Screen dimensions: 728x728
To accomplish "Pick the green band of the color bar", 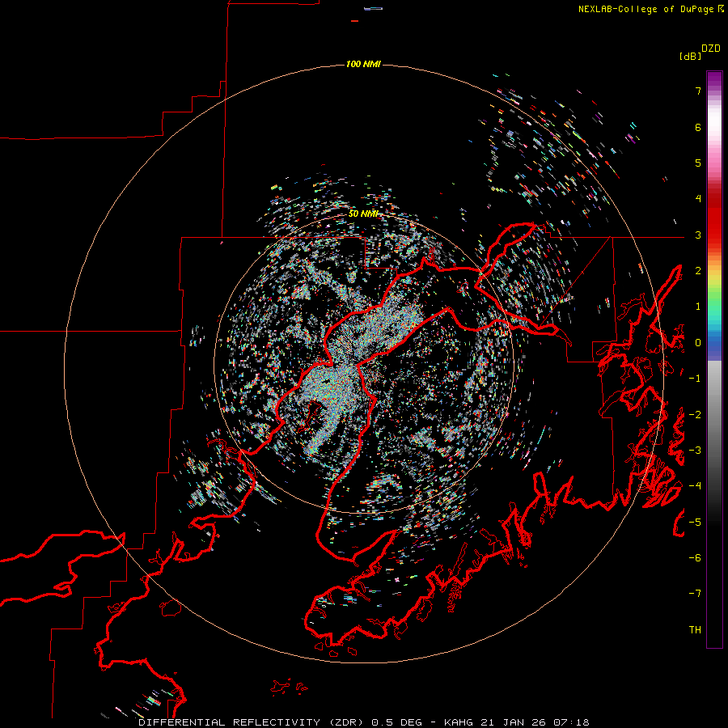I will tap(714, 297).
